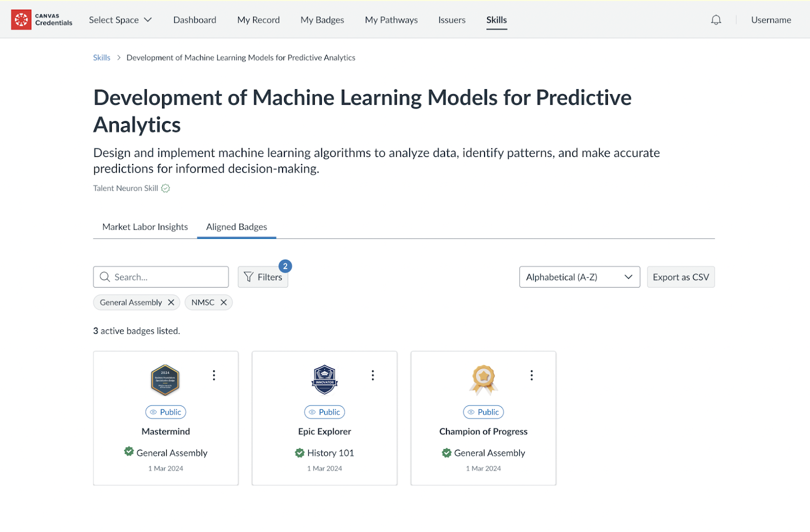Click the breadcrumb text for the current skill
This screenshot has width=810, height=532.
click(x=241, y=58)
